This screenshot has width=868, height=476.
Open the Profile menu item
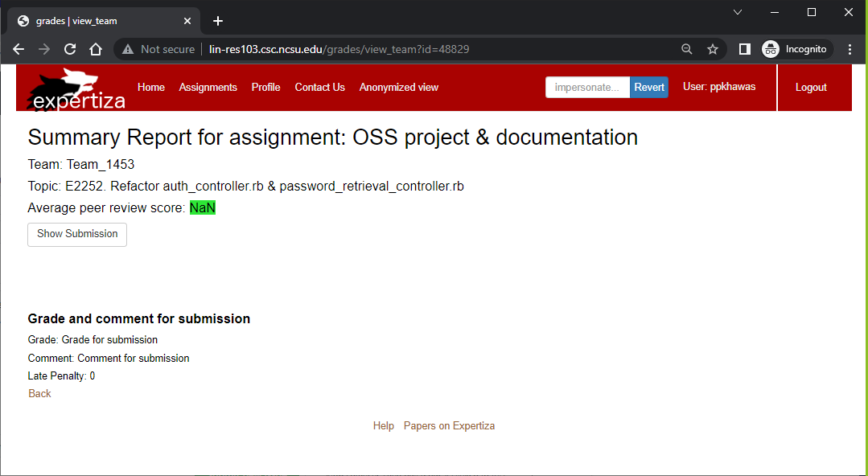(x=265, y=87)
